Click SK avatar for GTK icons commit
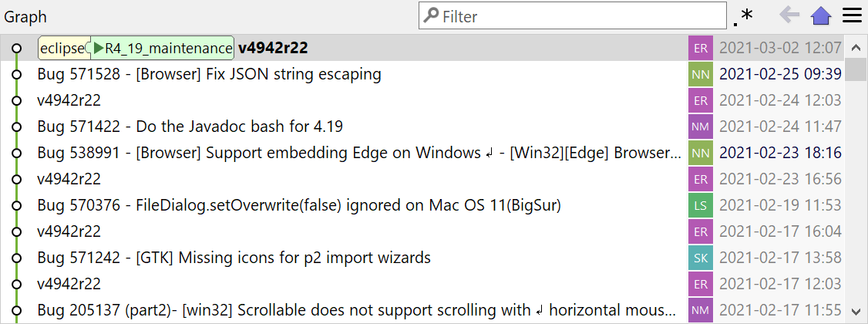This screenshot has height=324, width=868. pos(701,258)
